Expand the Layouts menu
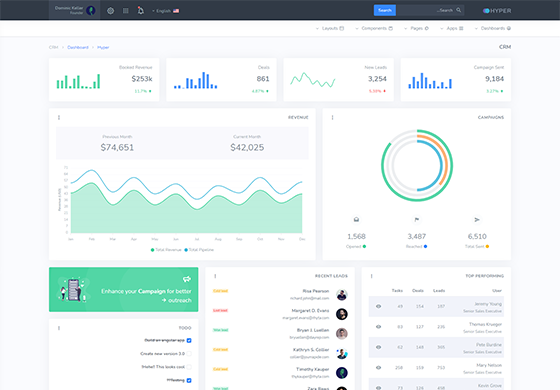The width and height of the screenshot is (560, 390). click(x=330, y=28)
